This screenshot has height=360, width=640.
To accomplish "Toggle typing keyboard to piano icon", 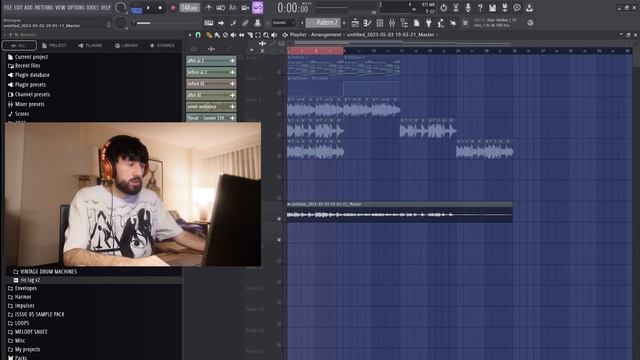I will [209, 23].
